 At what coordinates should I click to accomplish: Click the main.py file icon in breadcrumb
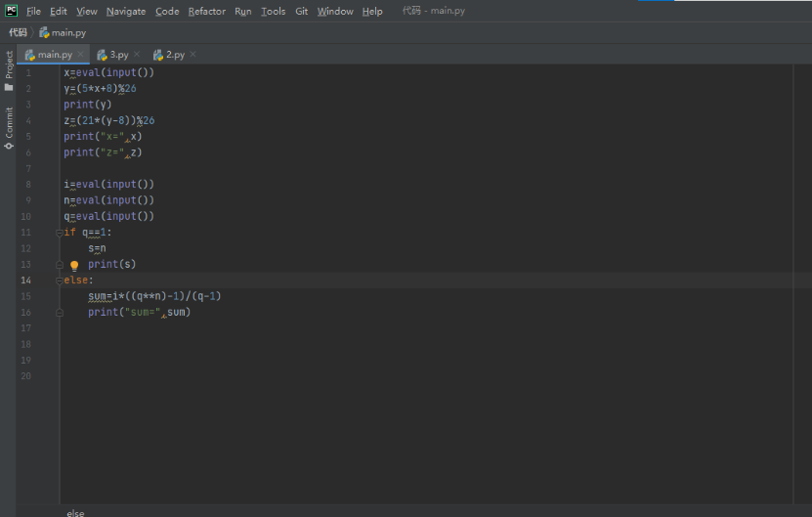pos(45,32)
